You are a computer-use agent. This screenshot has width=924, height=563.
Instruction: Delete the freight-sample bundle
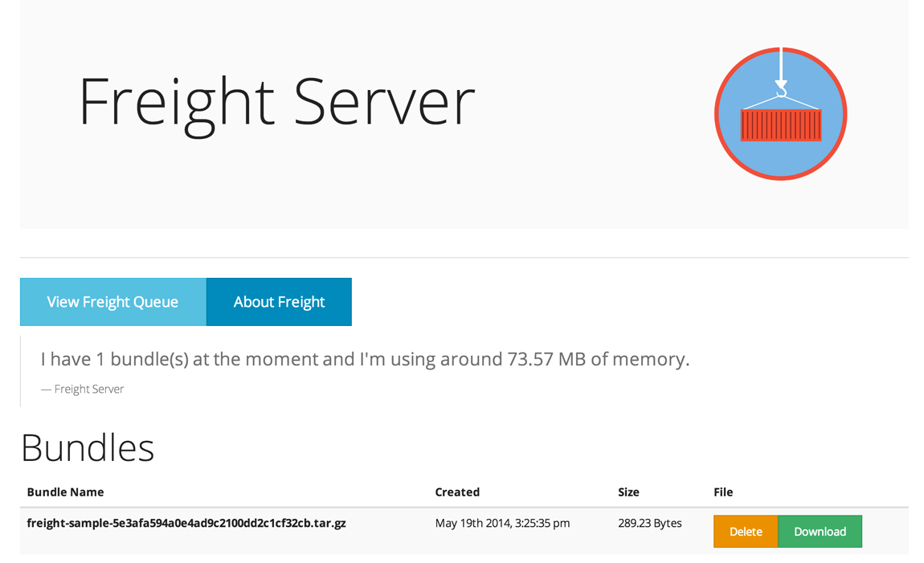pos(746,531)
